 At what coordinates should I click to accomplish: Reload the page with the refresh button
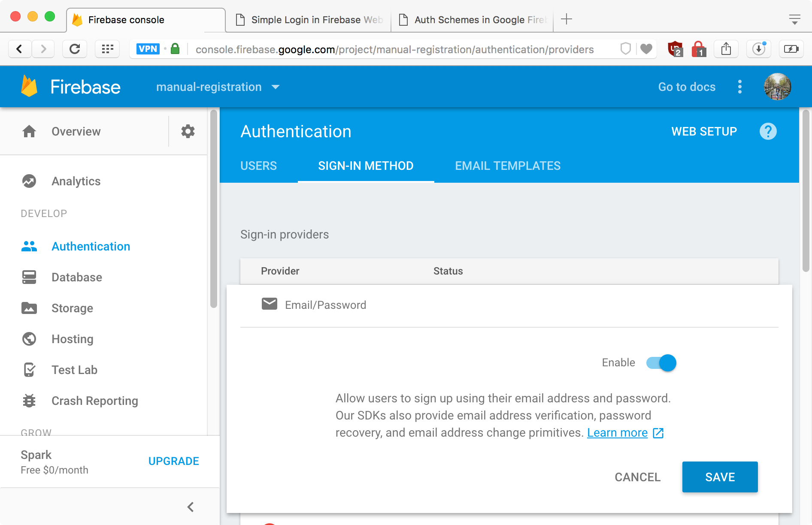(75, 49)
